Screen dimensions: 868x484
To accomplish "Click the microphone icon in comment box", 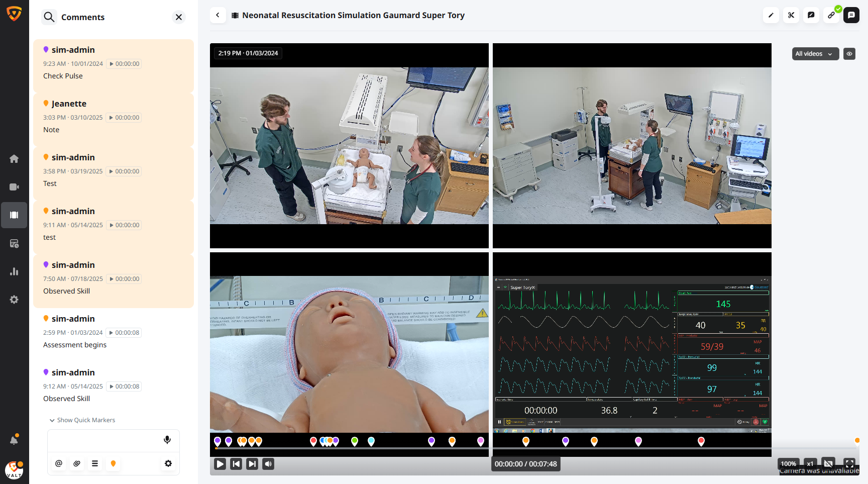I will tap(167, 440).
